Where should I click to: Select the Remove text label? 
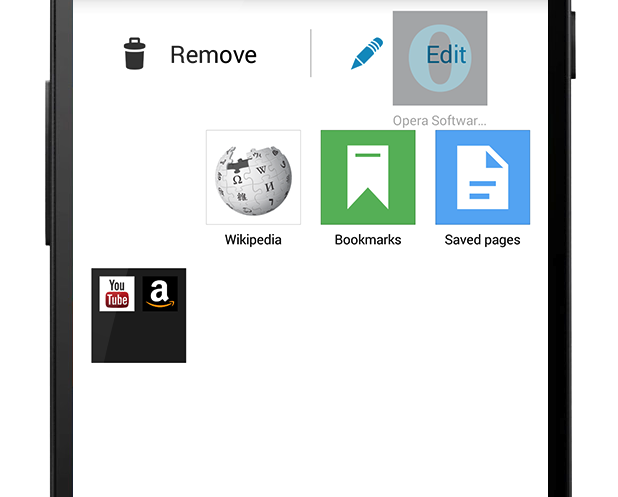pos(213,55)
